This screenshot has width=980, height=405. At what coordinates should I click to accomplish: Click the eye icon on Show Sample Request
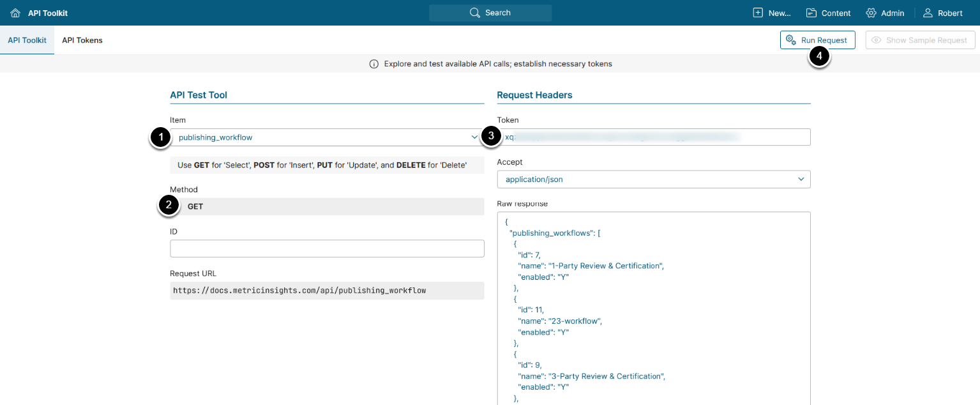877,40
